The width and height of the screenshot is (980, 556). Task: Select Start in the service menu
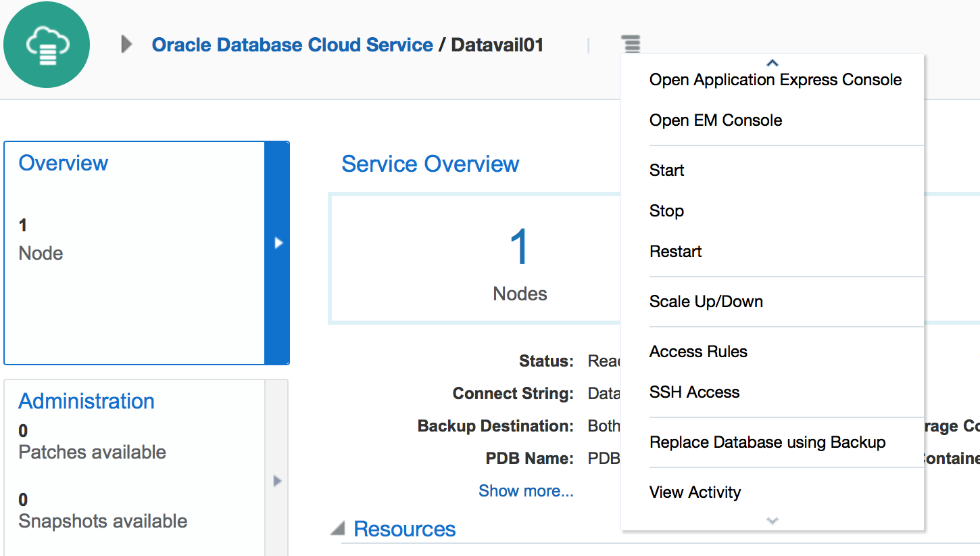click(666, 170)
